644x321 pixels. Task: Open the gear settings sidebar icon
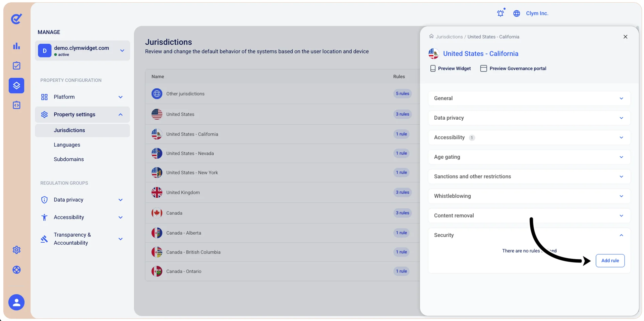[x=16, y=250]
